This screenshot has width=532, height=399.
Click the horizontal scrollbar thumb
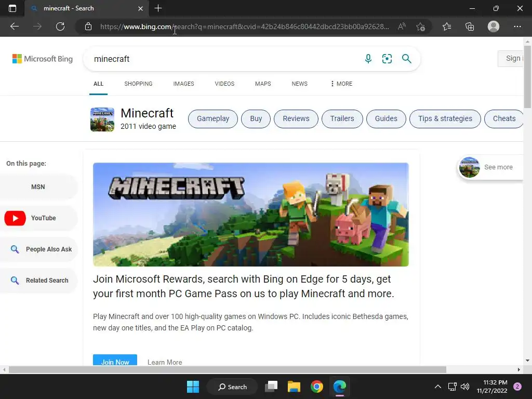(228, 369)
